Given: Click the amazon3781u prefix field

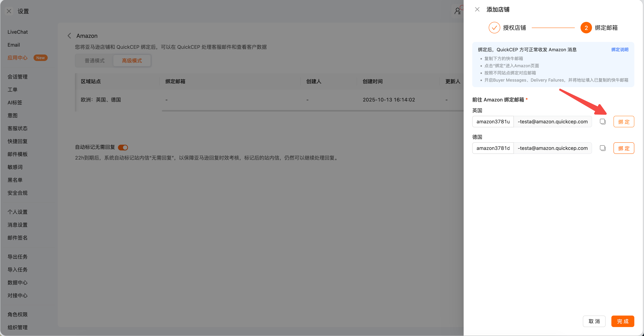Looking at the screenshot, I should pyautogui.click(x=493, y=122).
